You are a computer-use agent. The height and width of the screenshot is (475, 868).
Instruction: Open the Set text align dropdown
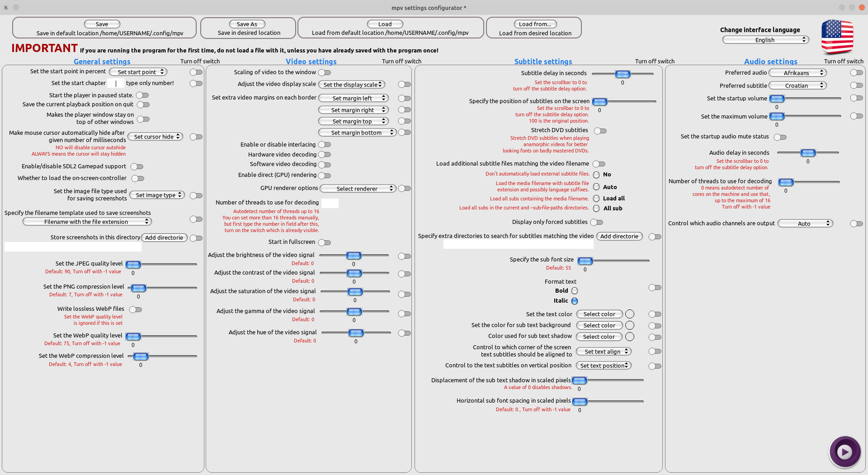604,351
